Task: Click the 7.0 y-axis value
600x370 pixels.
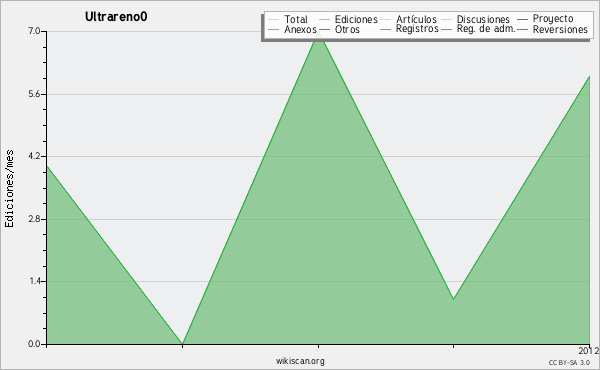Action: coord(34,31)
